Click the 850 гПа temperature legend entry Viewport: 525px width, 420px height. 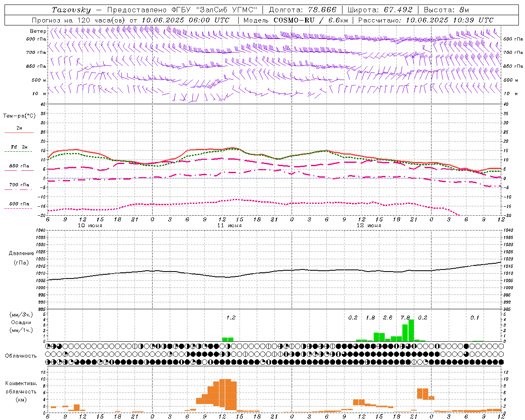click(19, 166)
